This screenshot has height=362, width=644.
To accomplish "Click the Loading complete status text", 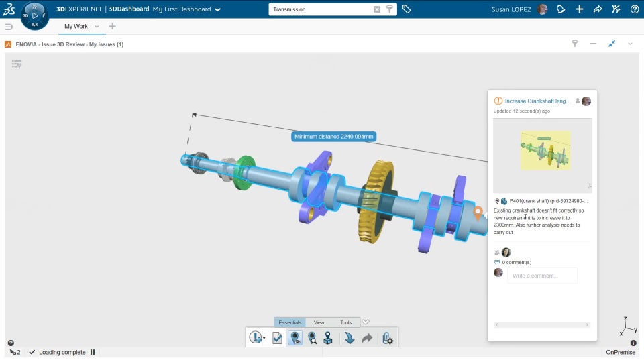I will pyautogui.click(x=62, y=352).
